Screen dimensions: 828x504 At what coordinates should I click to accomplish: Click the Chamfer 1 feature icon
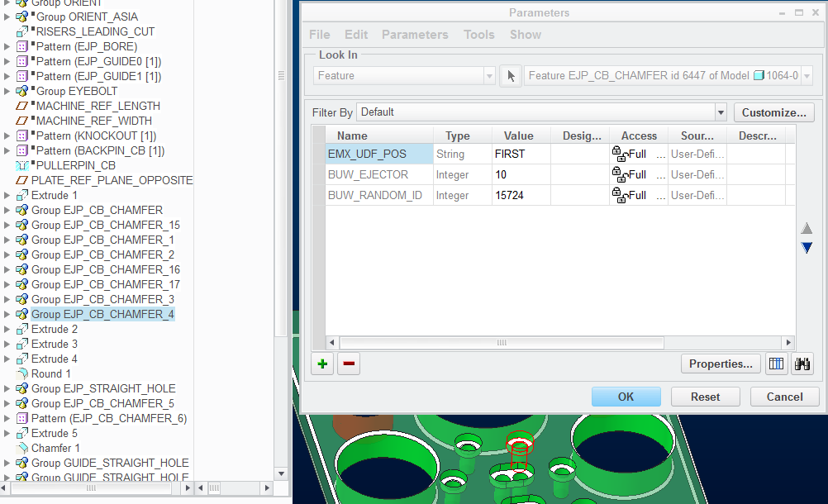[21, 448]
